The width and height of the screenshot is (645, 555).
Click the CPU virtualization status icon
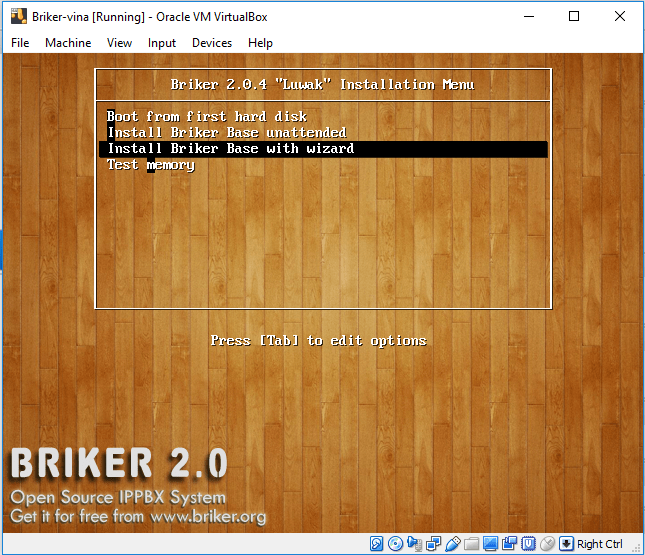point(529,544)
